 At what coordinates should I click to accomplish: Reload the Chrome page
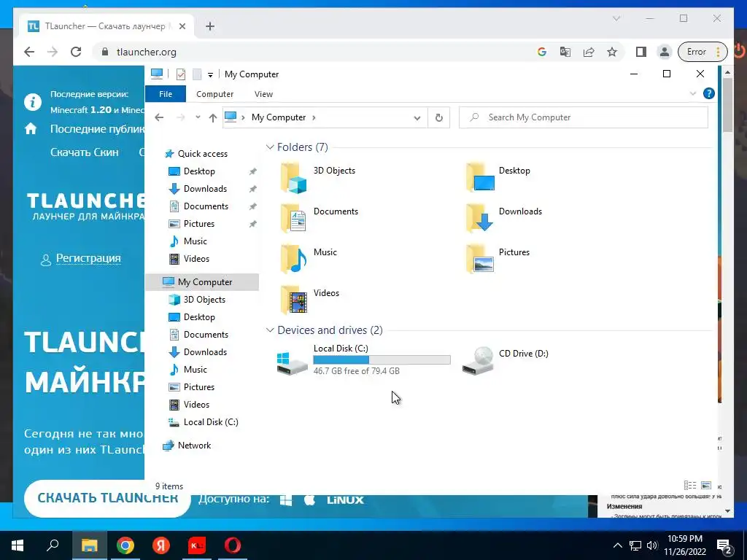pyautogui.click(x=76, y=52)
